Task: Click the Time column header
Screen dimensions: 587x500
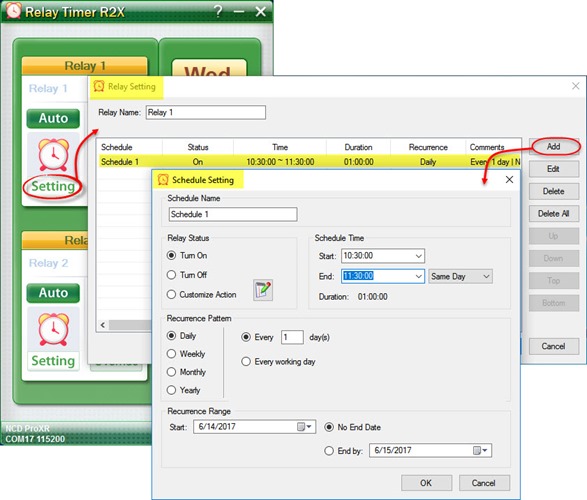Action: pos(280,147)
